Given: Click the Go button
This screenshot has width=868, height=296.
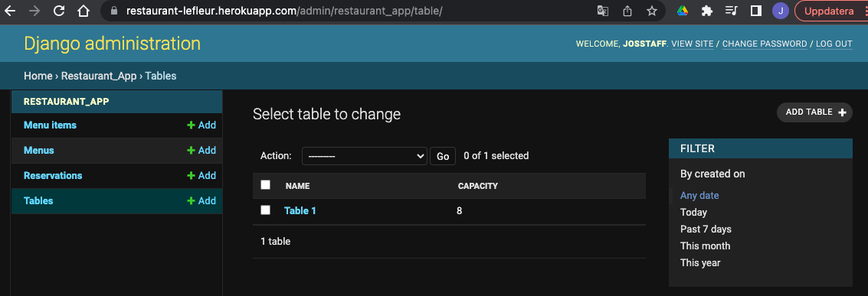Looking at the screenshot, I should [443, 156].
